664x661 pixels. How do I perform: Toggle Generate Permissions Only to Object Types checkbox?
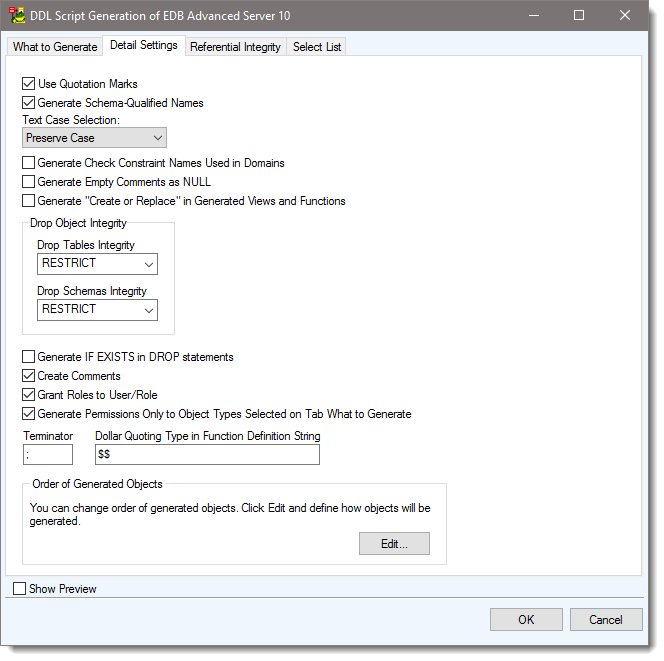point(28,414)
